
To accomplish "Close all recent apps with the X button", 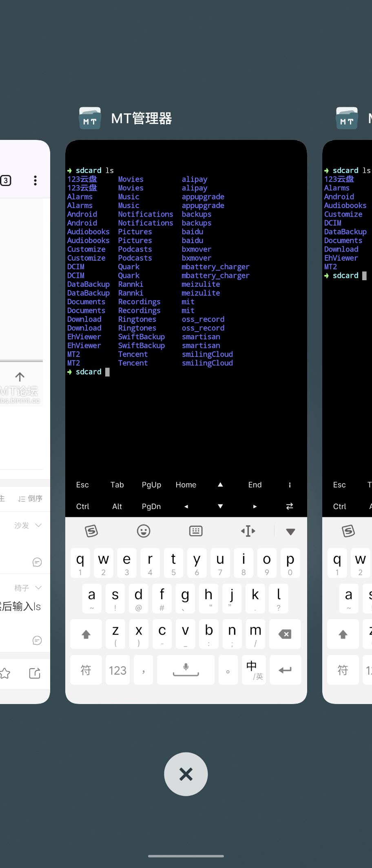I will pos(186,774).
